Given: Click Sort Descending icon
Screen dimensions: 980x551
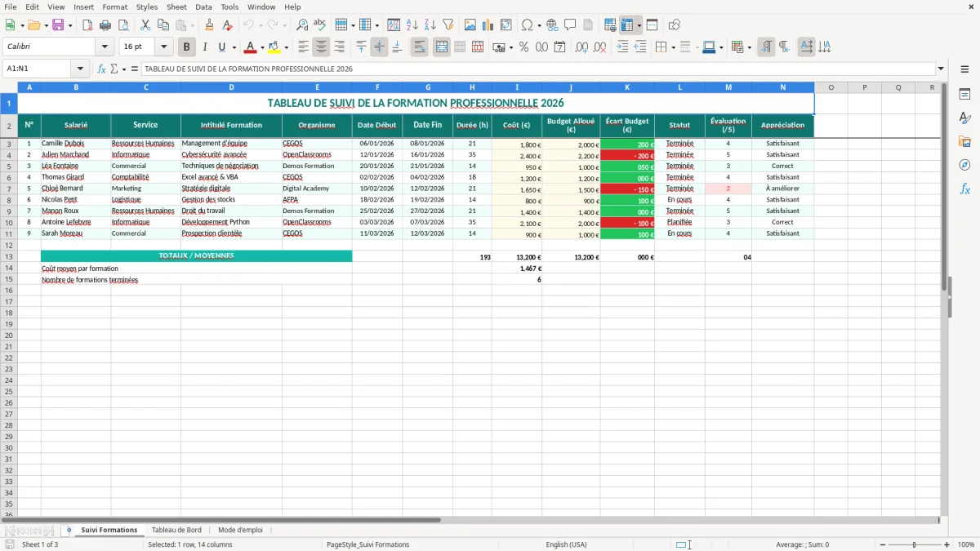Looking at the screenshot, I should click(430, 25).
